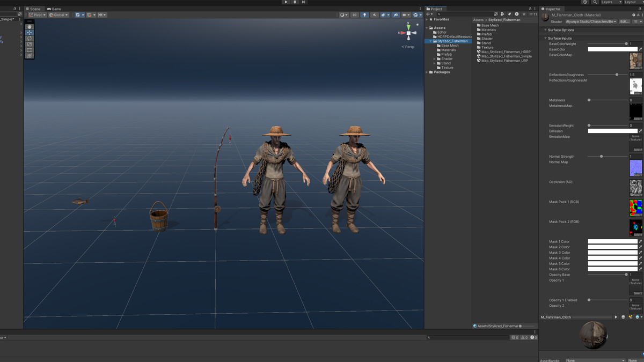Open the Layers dropdown

611,2
